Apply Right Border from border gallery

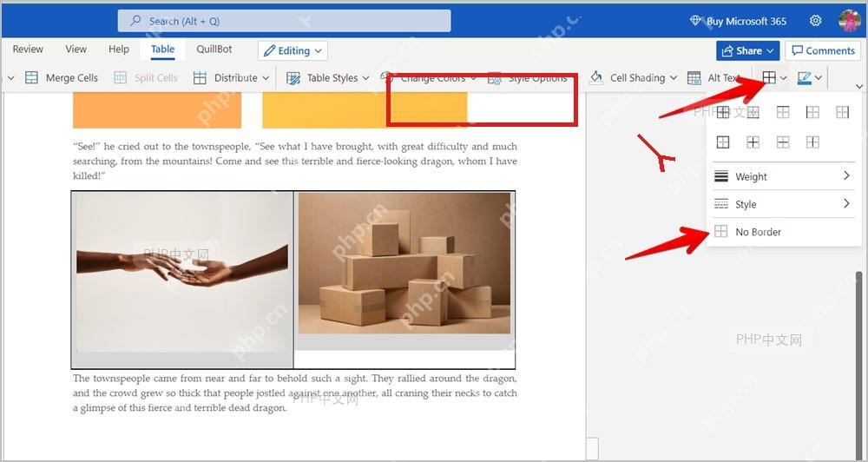pos(843,112)
